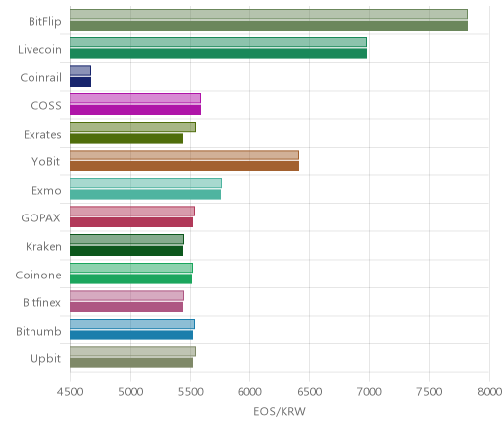Click the magenta COSS bar
This screenshot has width=504, height=429.
point(135,110)
